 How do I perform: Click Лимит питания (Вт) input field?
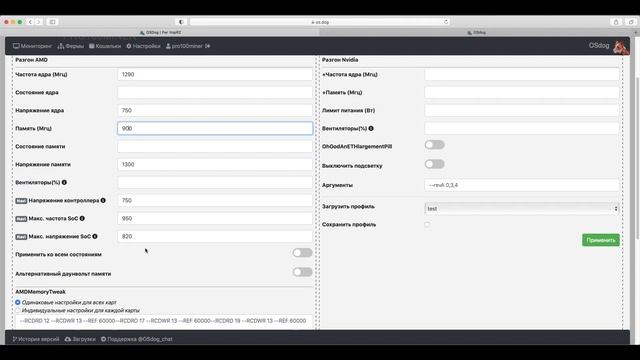tap(522, 110)
